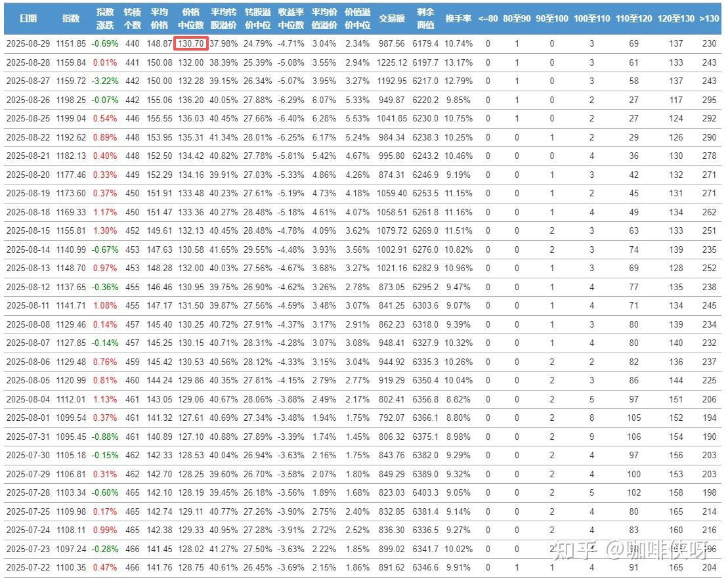
Task: Click trading volume 862.23
Action: click(391, 324)
